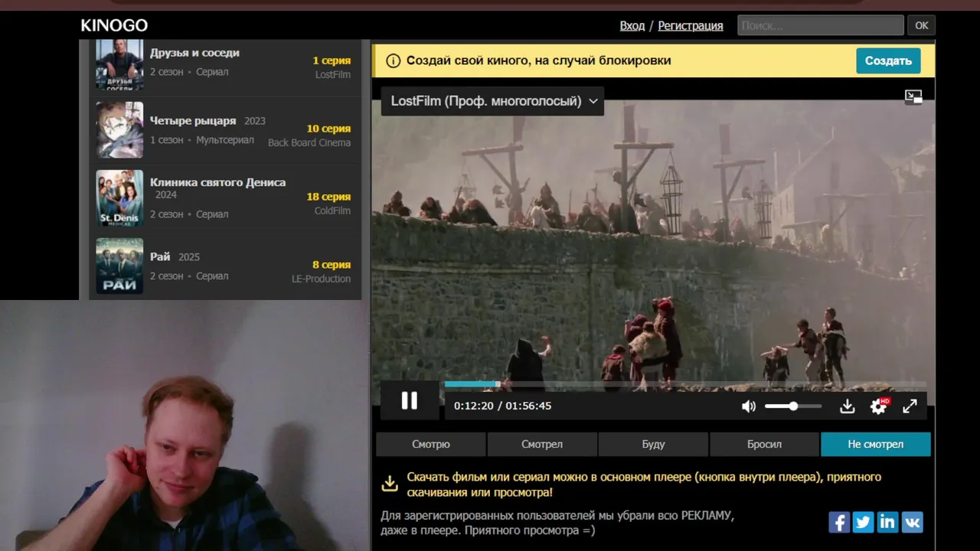Image resolution: width=980 pixels, height=551 pixels.
Task: Open the Друзья и соседи title
Action: coord(194,53)
